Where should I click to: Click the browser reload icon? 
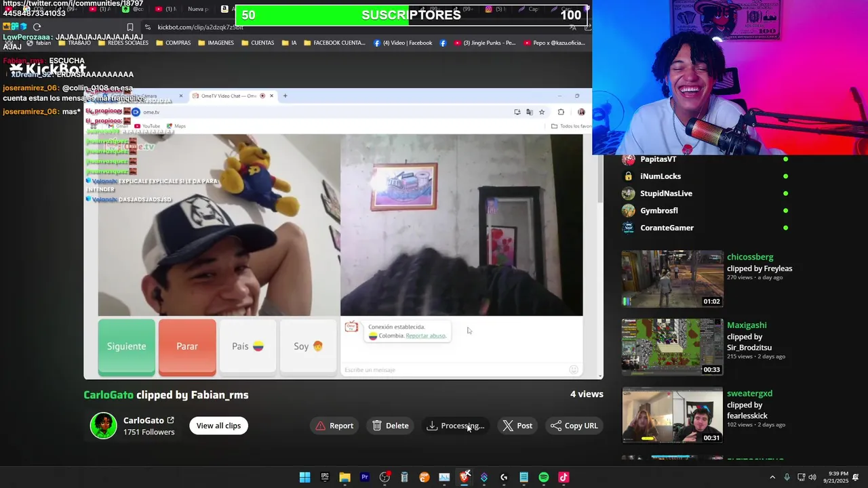37,27
